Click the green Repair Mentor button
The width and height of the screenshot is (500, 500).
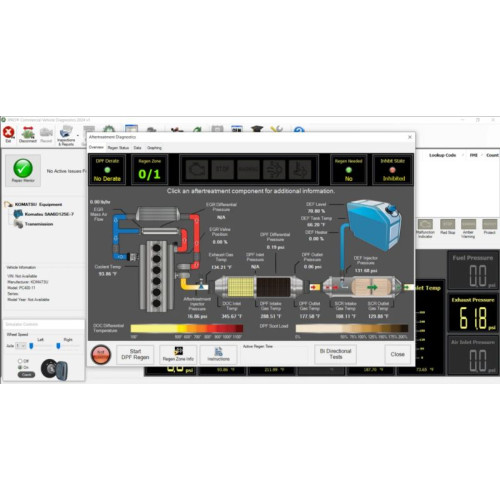pos(23,170)
